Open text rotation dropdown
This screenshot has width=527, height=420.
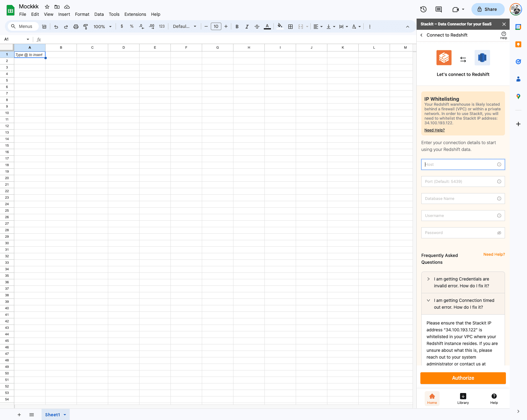coord(356,27)
